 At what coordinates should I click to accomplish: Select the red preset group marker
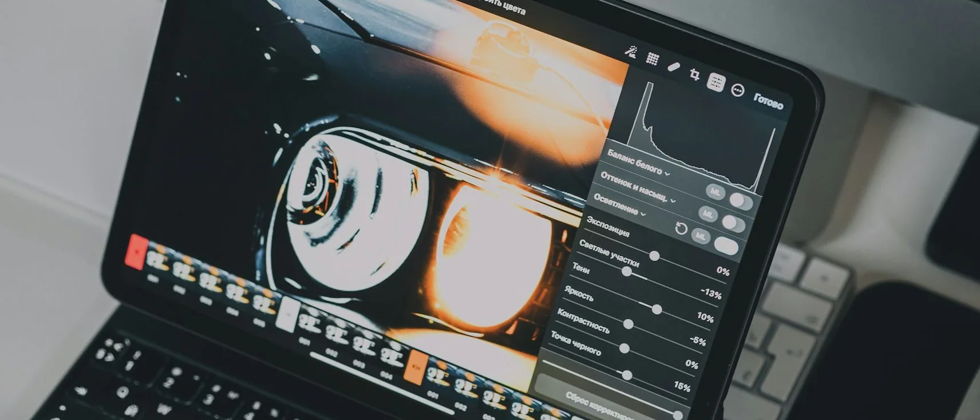136,252
